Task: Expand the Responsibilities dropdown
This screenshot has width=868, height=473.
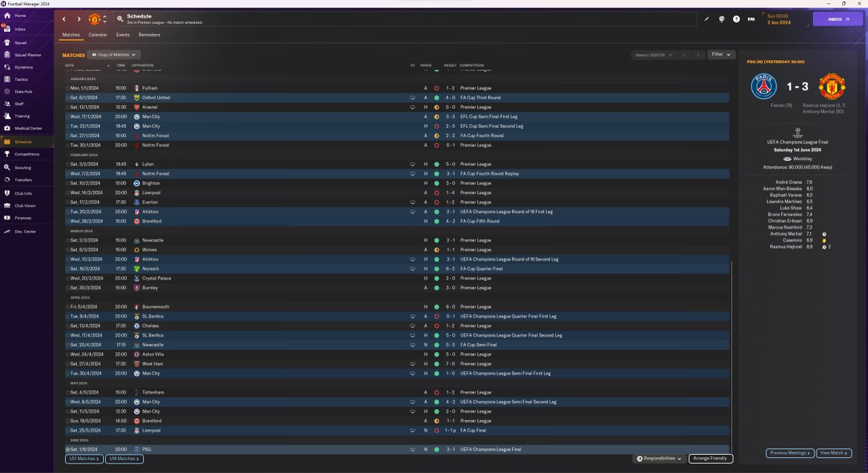Action: (659, 459)
